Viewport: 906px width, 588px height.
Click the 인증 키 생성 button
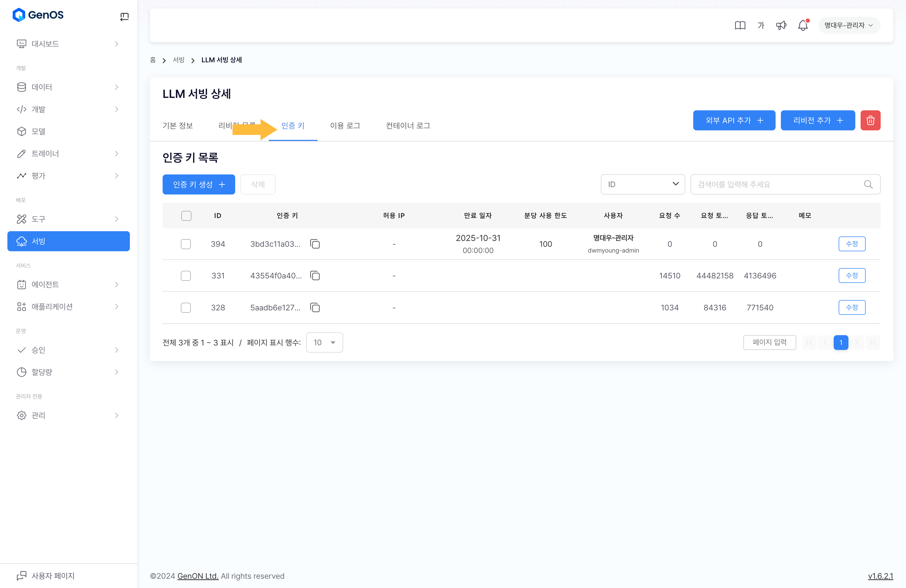[x=199, y=184]
